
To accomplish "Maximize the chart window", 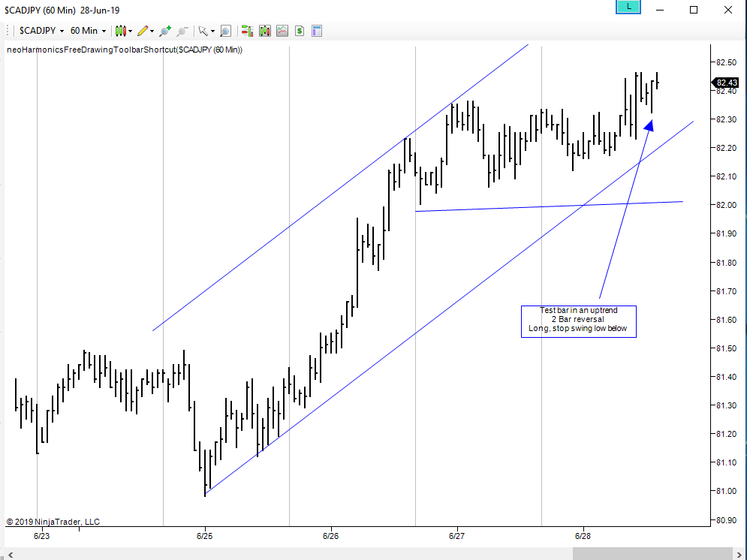I will coord(694,10).
